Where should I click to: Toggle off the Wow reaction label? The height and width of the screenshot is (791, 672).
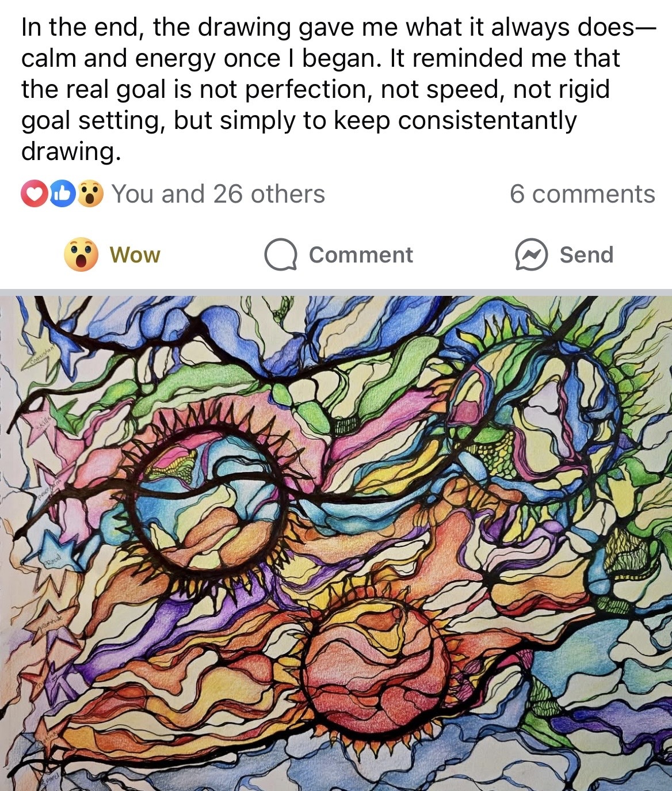[135, 254]
